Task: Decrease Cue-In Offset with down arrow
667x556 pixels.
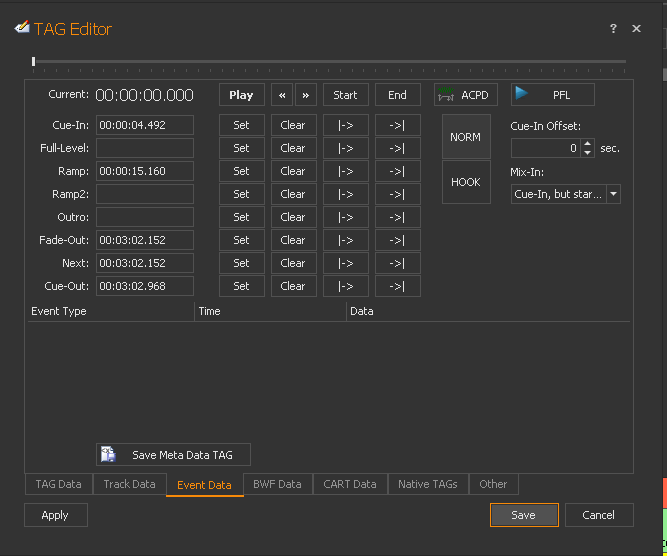Action: (x=587, y=152)
